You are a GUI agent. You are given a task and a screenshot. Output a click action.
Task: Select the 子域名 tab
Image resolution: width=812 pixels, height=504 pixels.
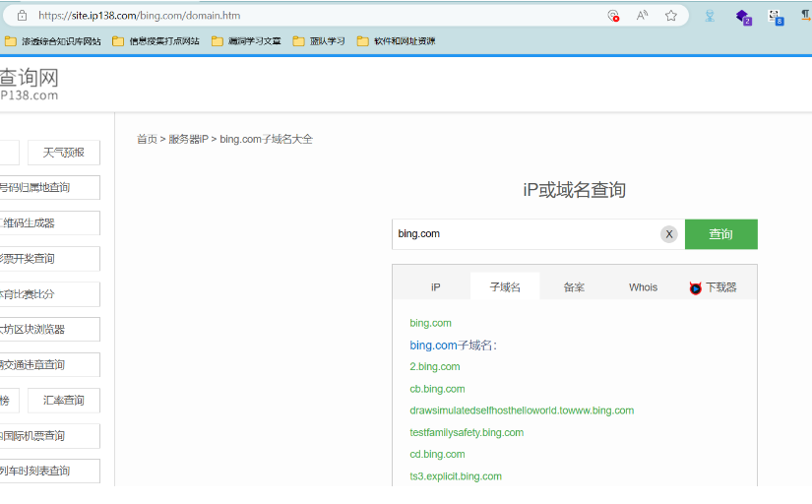click(505, 287)
